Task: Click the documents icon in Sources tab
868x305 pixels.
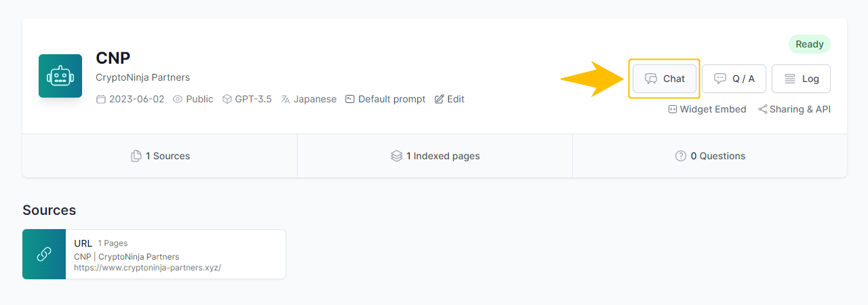Action: [136, 156]
